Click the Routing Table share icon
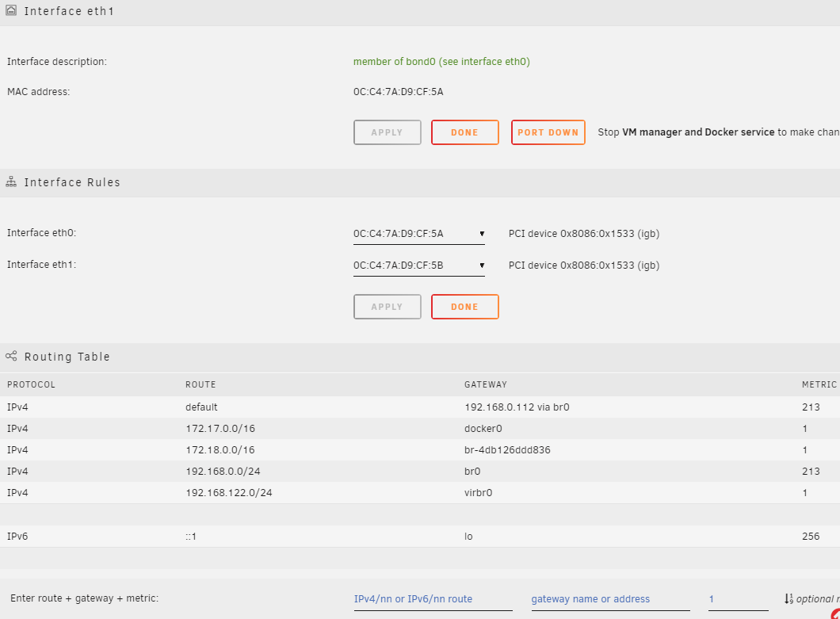Image resolution: width=840 pixels, height=619 pixels. (x=11, y=356)
